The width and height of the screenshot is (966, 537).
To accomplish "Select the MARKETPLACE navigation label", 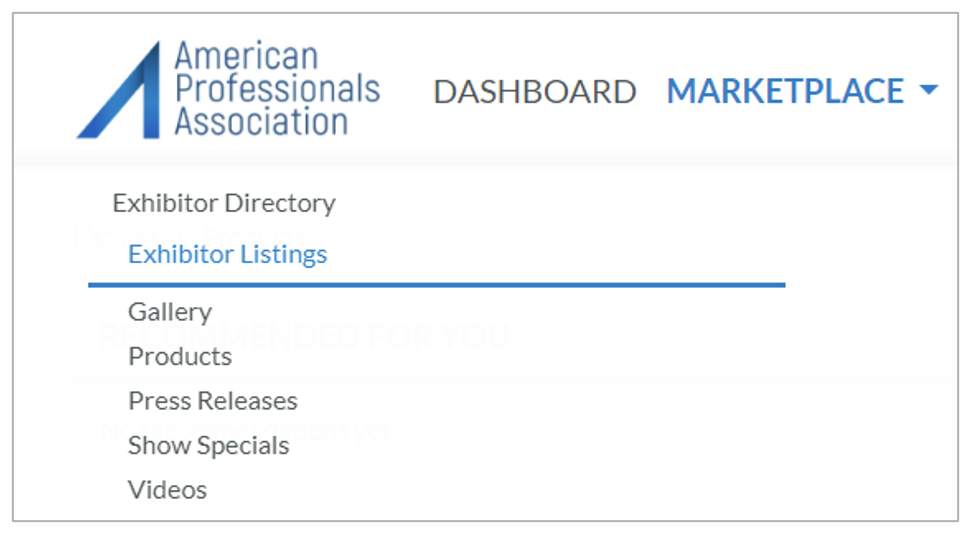I will pos(785,91).
